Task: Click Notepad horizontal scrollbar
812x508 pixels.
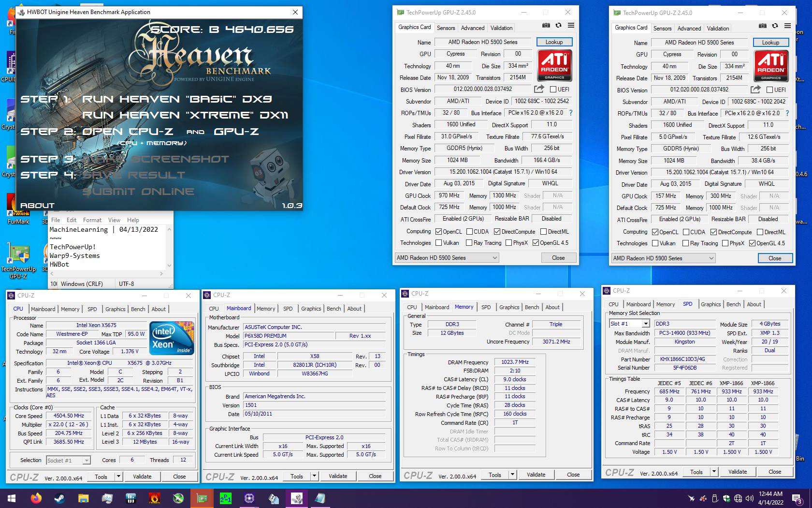Action: (107, 273)
